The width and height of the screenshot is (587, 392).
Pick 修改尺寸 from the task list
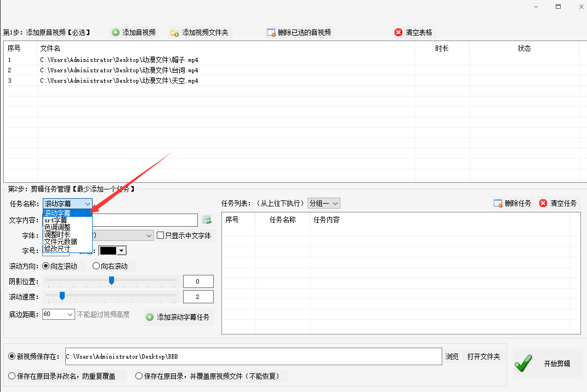(67, 249)
